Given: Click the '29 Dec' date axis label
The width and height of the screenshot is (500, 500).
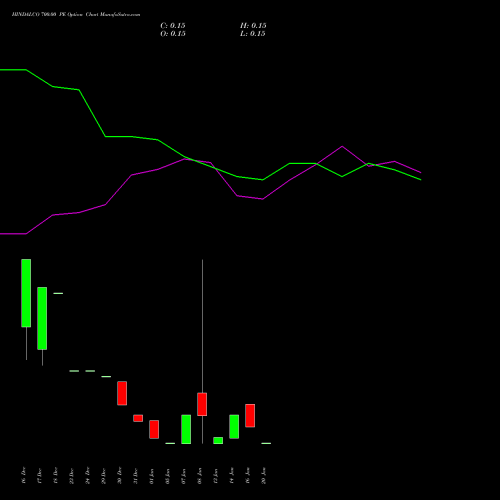Looking at the screenshot, I should point(104,476).
